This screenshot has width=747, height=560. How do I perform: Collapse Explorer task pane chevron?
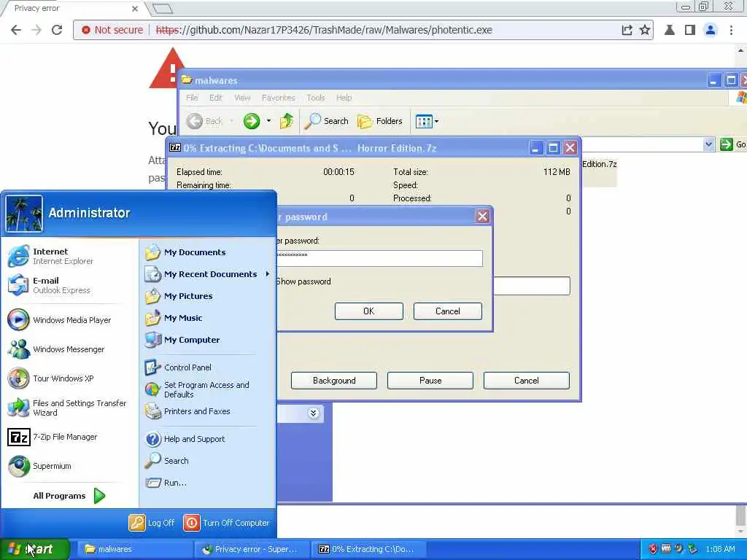tap(313, 413)
